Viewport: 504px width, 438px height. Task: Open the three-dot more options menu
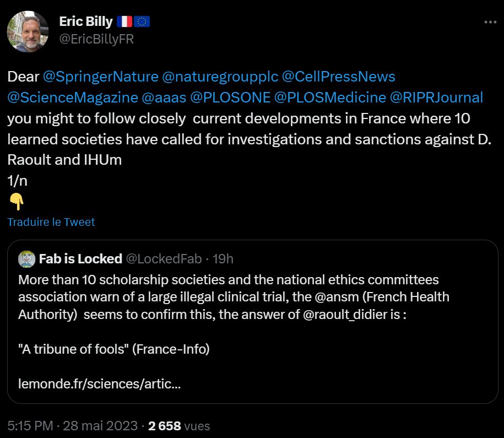(490, 23)
